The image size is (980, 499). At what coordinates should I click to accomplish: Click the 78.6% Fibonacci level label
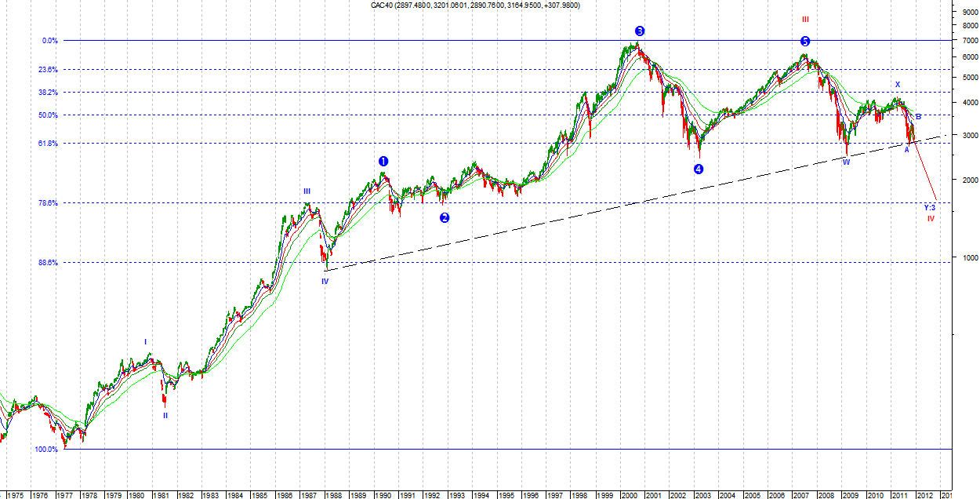(x=49, y=203)
